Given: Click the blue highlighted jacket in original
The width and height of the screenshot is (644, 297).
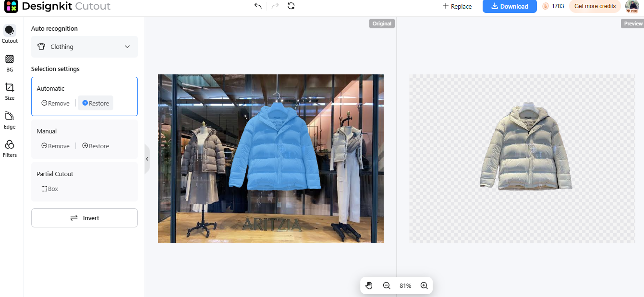Looking at the screenshot, I should tap(274, 147).
